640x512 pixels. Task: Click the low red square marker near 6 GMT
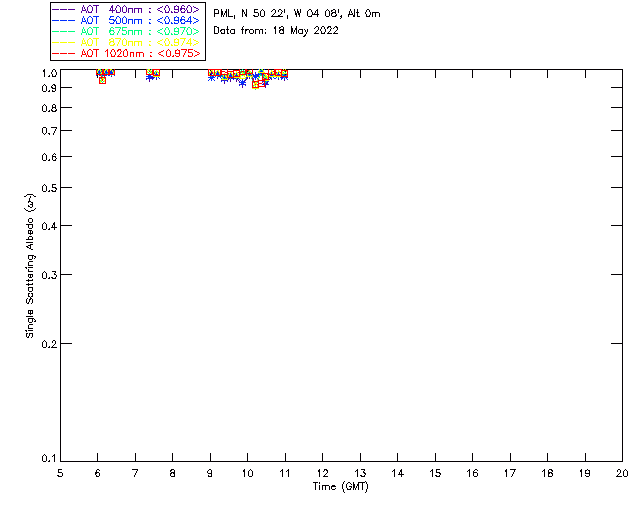click(x=102, y=80)
